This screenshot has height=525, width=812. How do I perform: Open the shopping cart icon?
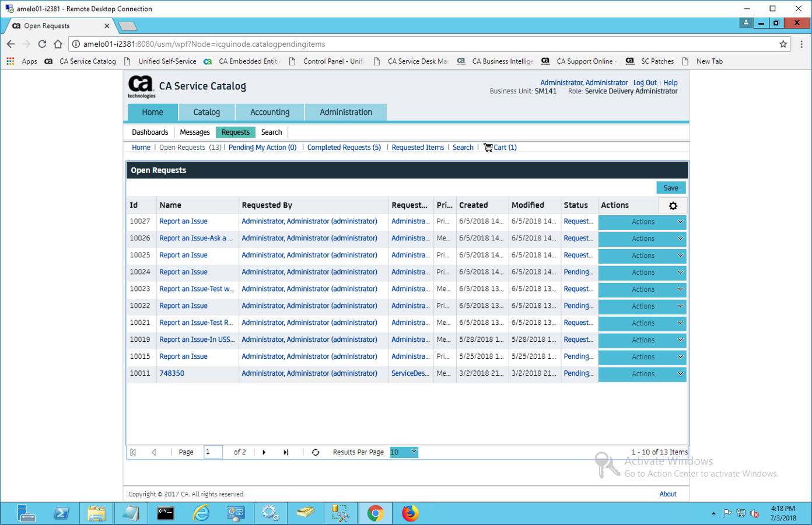(x=488, y=148)
